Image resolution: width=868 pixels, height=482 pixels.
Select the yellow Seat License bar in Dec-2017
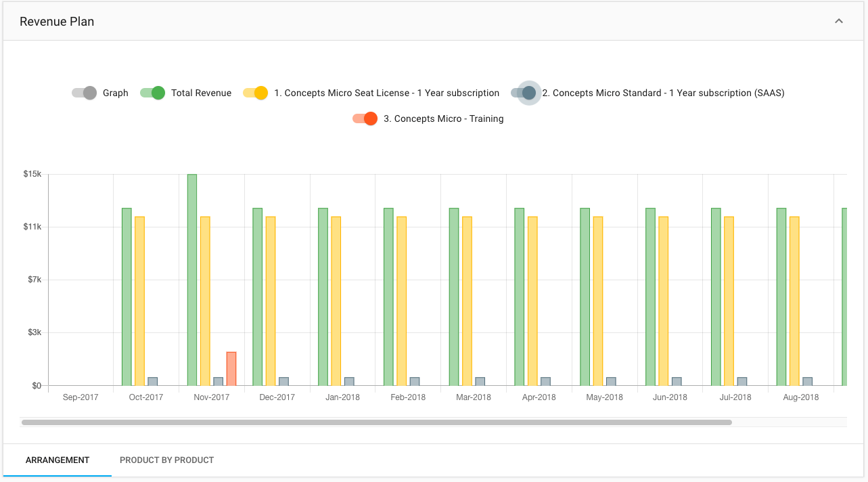tap(271, 301)
